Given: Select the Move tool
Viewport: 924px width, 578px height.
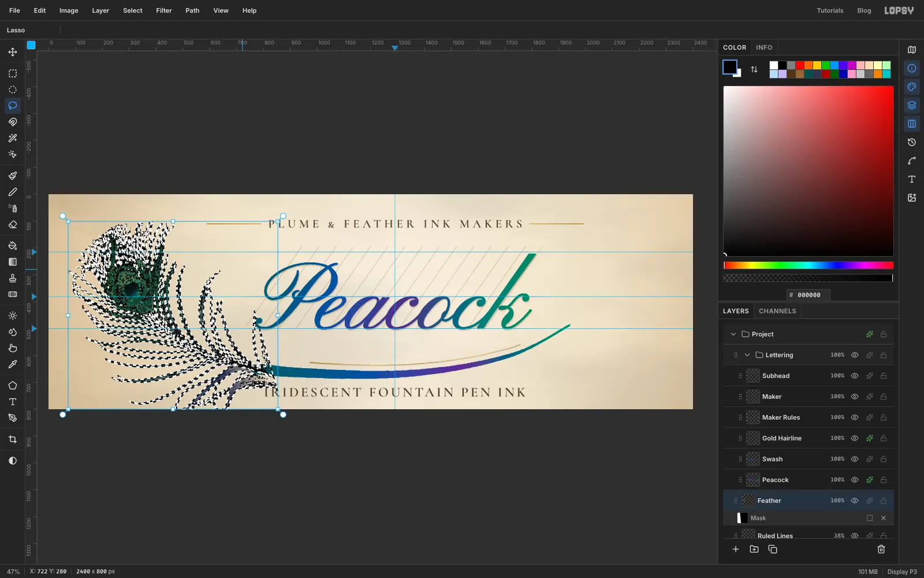Looking at the screenshot, I should point(13,52).
